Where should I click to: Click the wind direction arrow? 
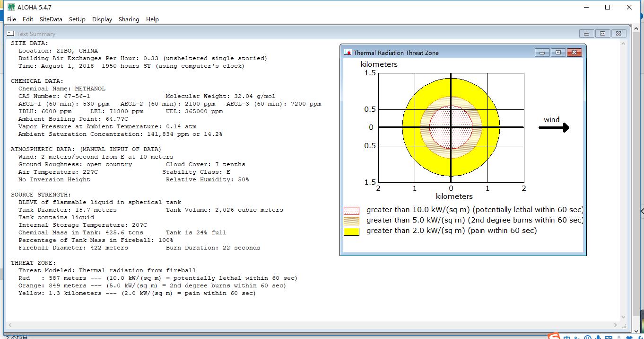(x=554, y=127)
